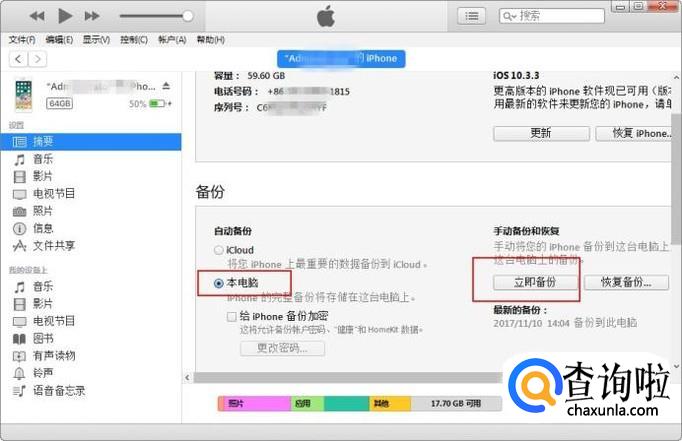Click the Apple logo in the header
Viewport: 682px width, 441px height.
point(326,17)
